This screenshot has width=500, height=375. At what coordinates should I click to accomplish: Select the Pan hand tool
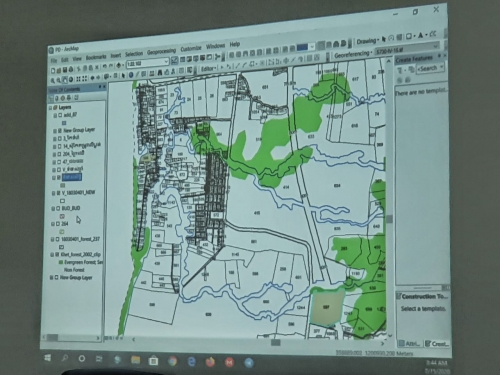(x=64, y=80)
